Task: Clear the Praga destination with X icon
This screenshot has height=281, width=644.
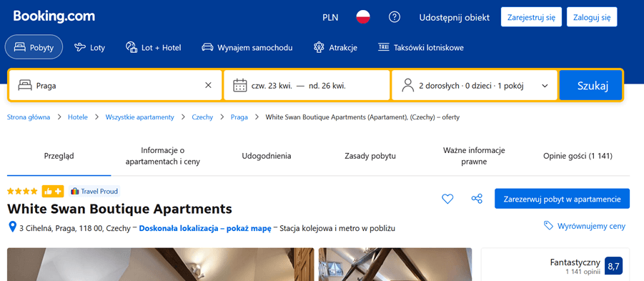Action: coord(208,86)
